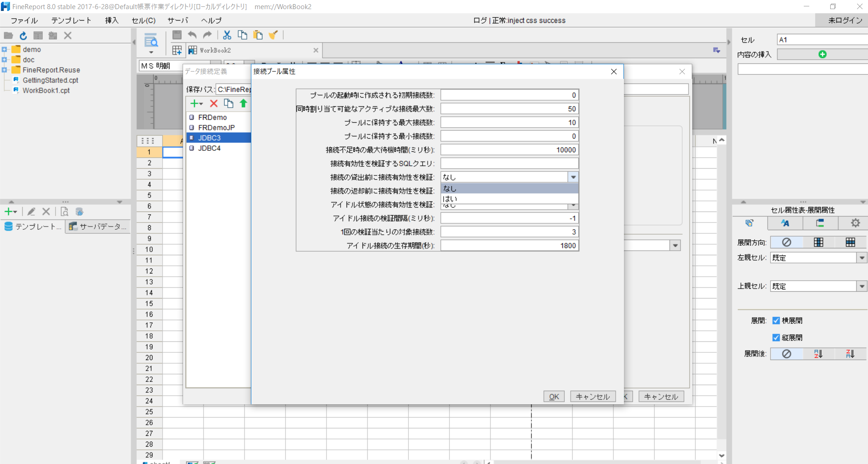The image size is (868, 464).
Task: Toggle the 横展開 checkbox
Action: 776,320
